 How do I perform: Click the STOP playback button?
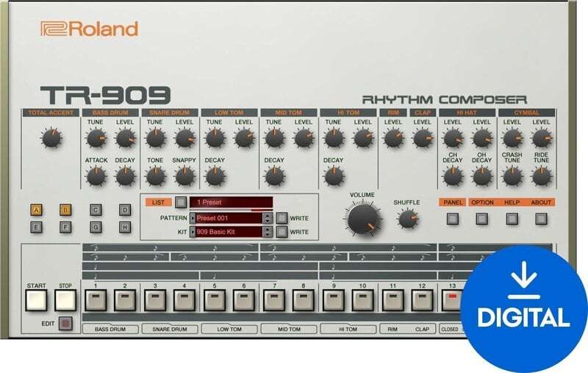pyautogui.click(x=65, y=300)
